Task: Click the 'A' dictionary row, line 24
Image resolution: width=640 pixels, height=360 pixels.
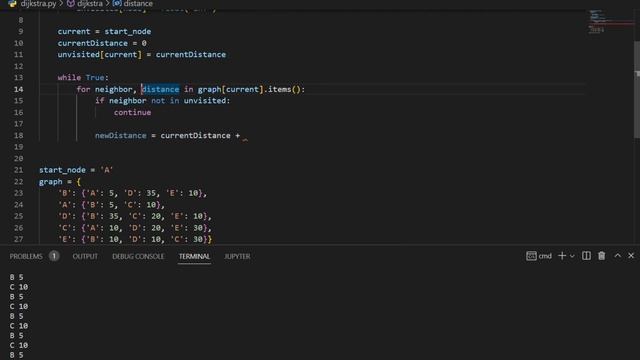Action: [111, 205]
